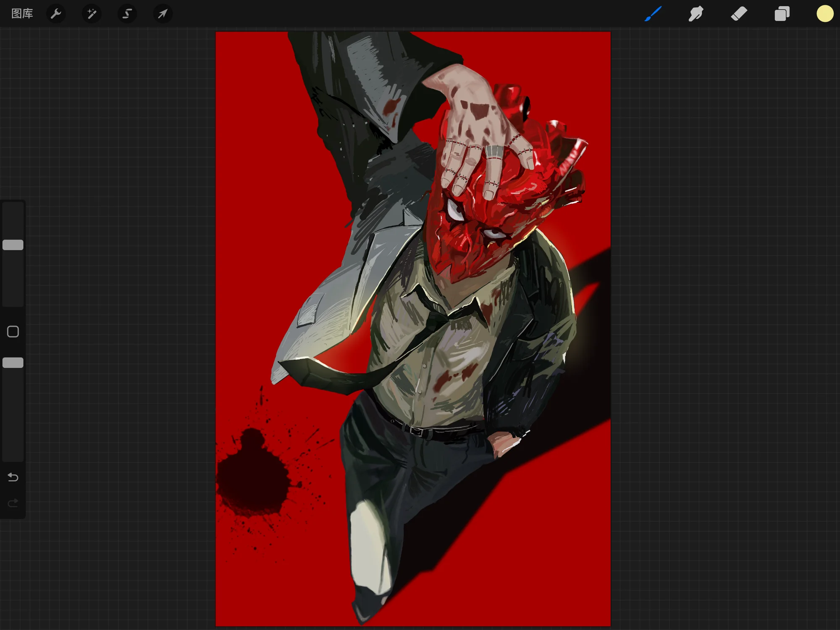Screen dimensions: 840x630
Task: Undo the last stroke
Action: pyautogui.click(x=13, y=477)
